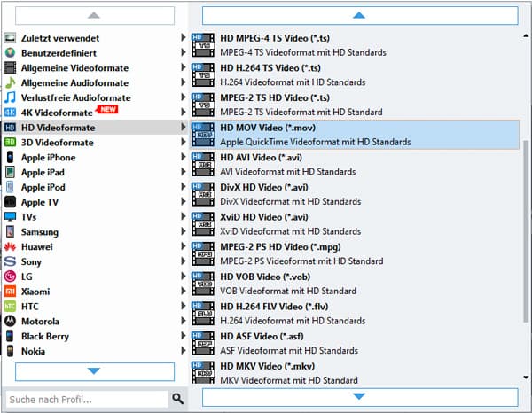Click the HD VOB Video format icon
Image resolution: width=532 pixels, height=413 pixels.
tap(203, 284)
